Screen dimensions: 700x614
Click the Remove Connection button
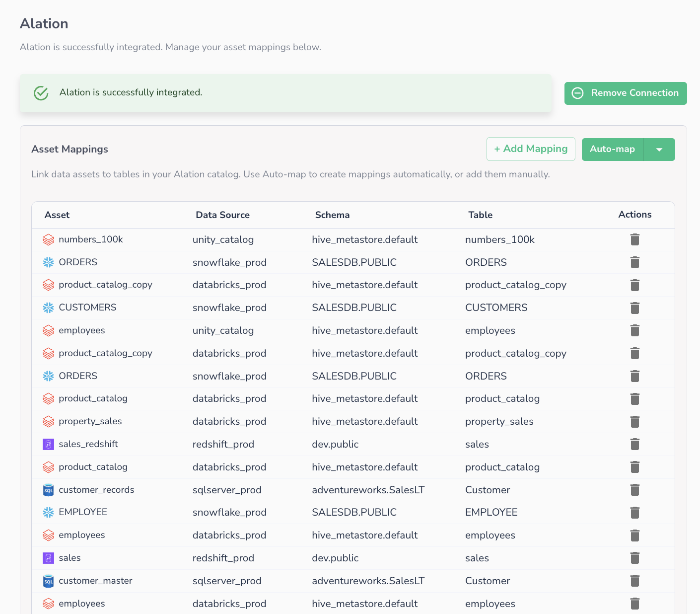click(626, 93)
